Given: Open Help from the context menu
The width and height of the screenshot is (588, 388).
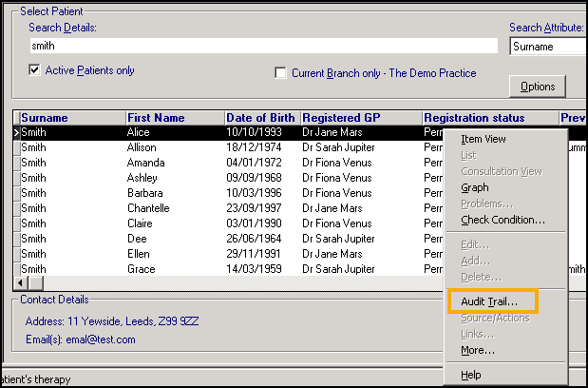Looking at the screenshot, I should pos(472,375).
